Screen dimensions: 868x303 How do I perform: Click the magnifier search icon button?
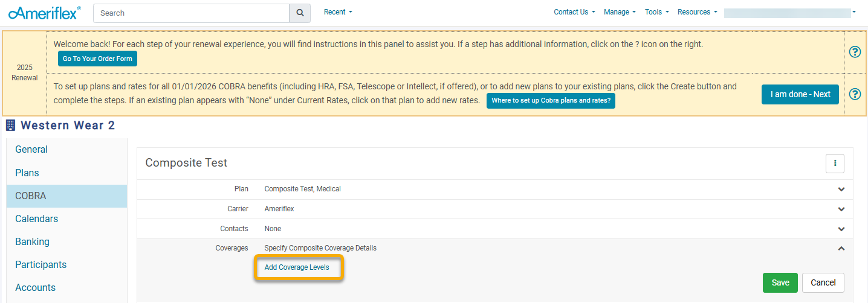(300, 13)
